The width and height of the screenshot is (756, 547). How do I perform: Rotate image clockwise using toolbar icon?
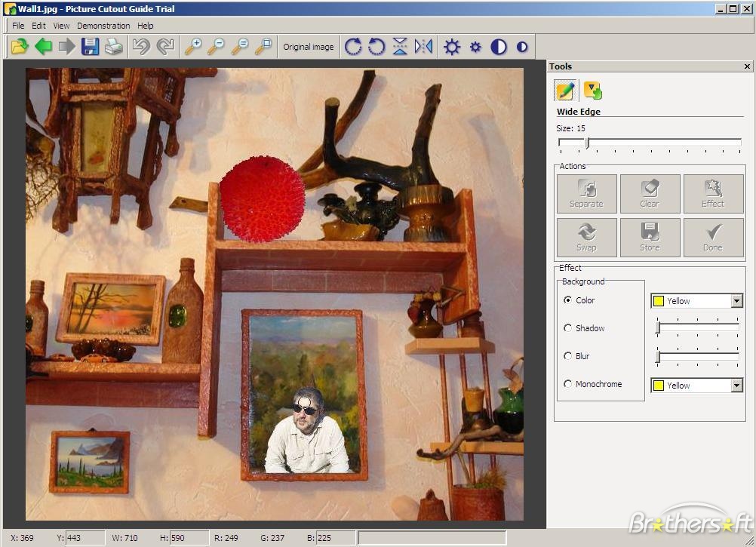(x=353, y=47)
